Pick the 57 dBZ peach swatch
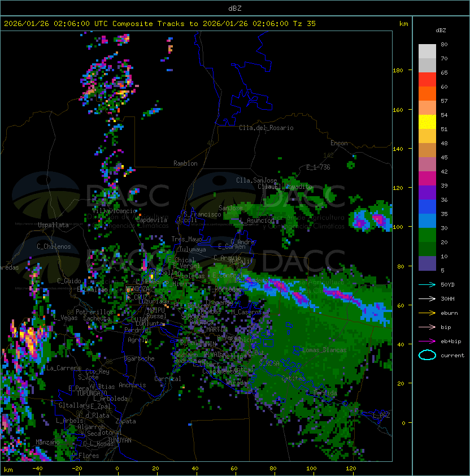 pos(427,107)
